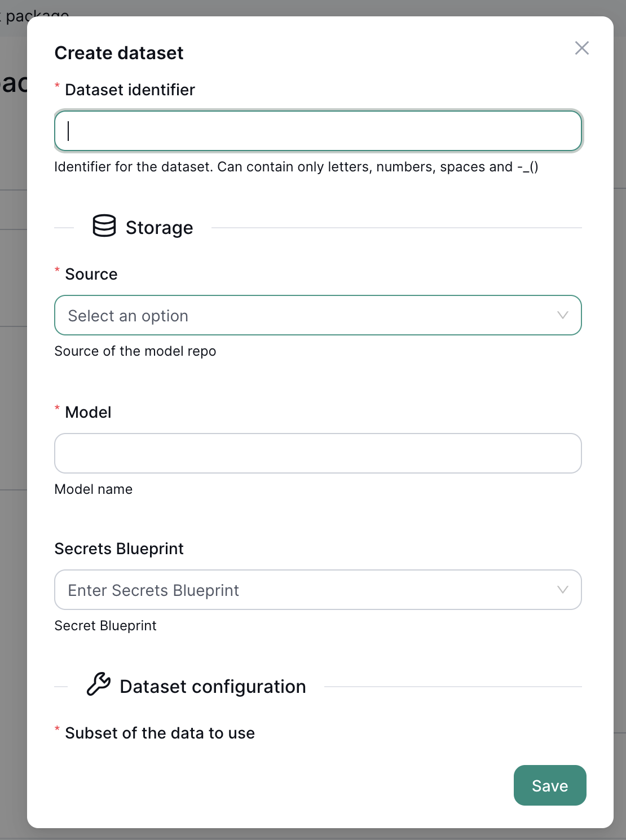Click the Dataset configuration section header
Image resolution: width=626 pixels, height=840 pixels.
pos(212,686)
